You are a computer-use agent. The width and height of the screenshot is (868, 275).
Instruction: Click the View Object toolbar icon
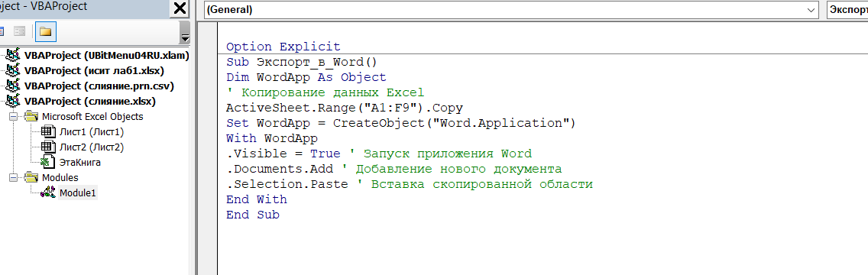tap(19, 31)
